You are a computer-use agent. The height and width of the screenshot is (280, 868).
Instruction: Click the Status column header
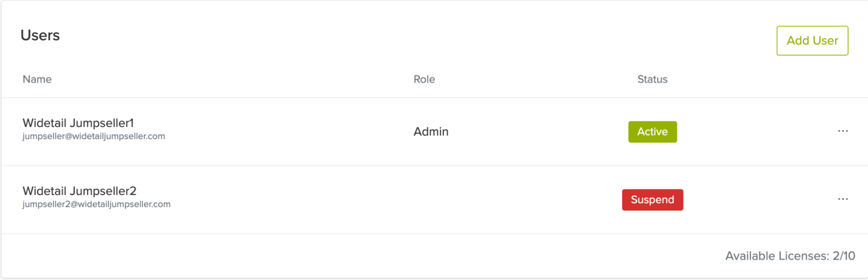[652, 79]
